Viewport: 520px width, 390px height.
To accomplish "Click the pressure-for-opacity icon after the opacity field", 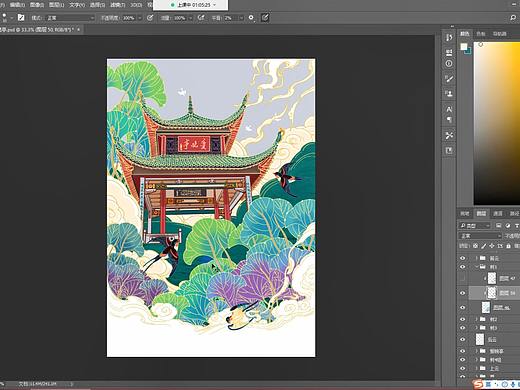I will [x=150, y=18].
